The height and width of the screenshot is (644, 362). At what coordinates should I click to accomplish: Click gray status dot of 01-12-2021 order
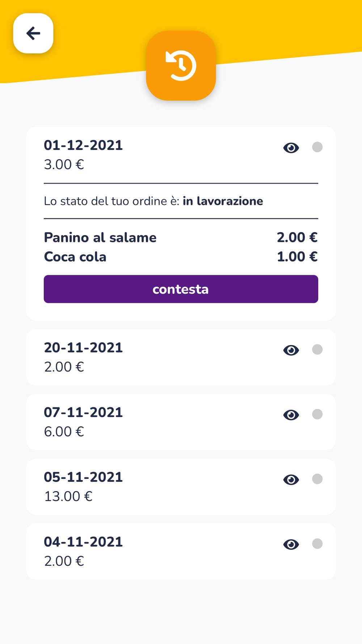[x=317, y=147]
